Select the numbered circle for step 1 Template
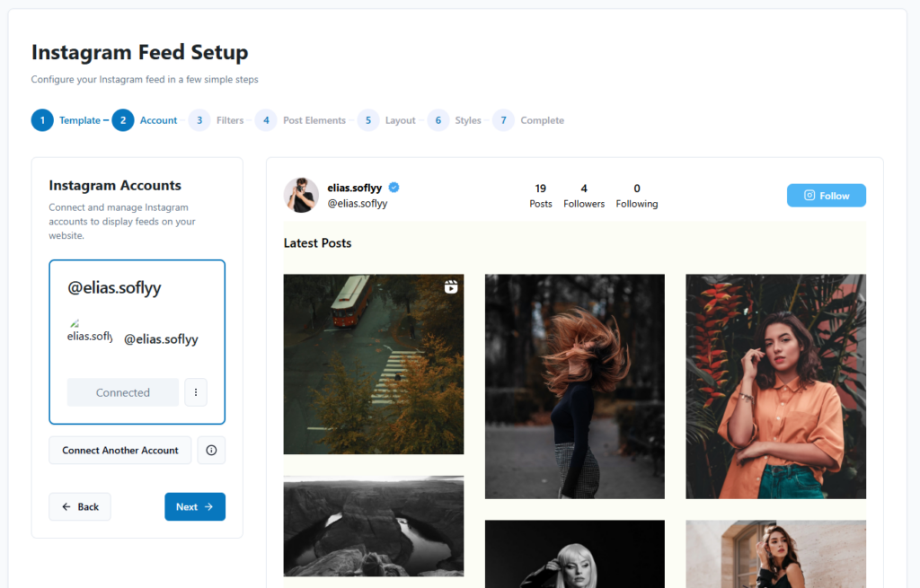 coord(42,119)
